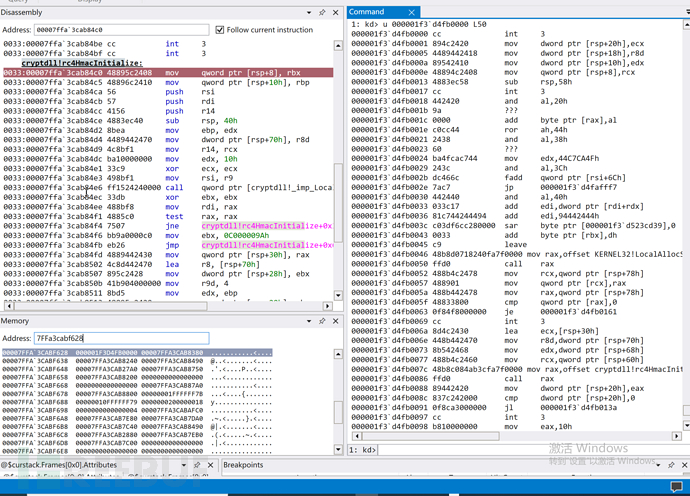
Task: Click Disassembly vertical scrollbar up arrow
Action: (338, 45)
